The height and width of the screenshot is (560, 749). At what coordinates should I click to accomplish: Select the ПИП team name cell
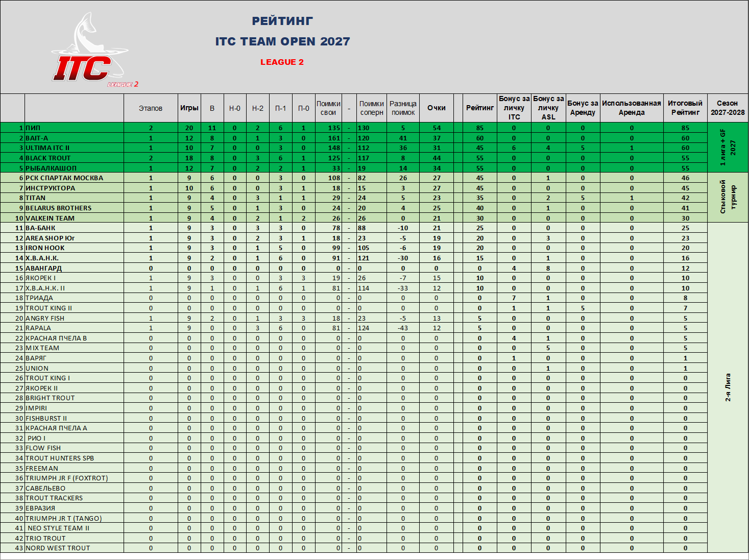point(74,128)
